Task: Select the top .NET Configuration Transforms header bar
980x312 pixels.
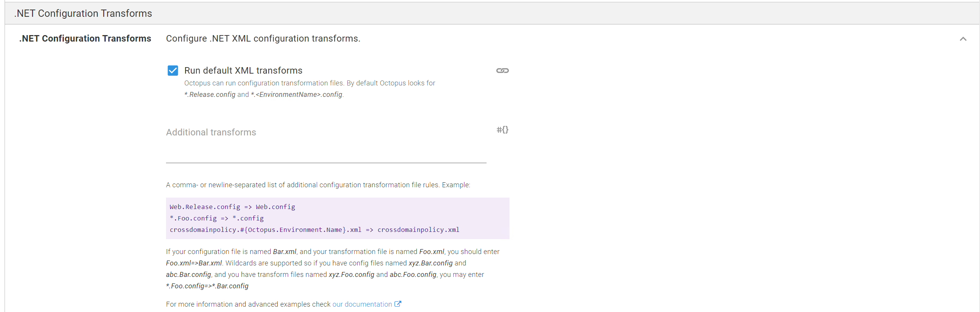Action: [492, 13]
